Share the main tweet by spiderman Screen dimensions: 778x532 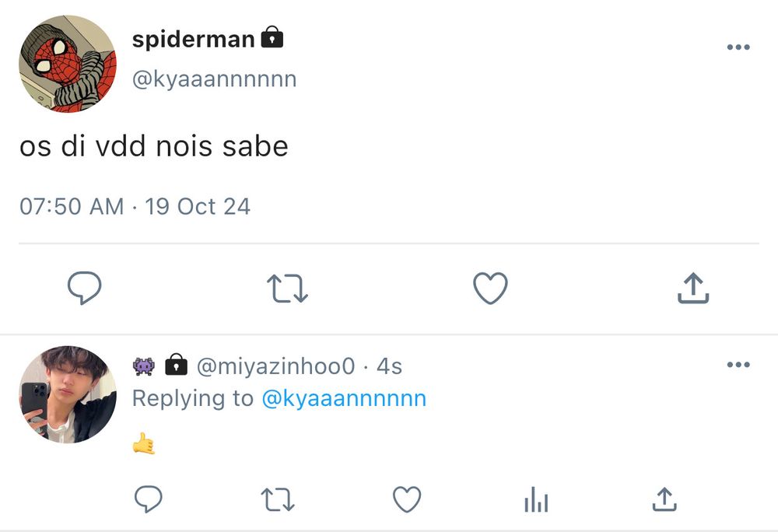click(x=692, y=289)
